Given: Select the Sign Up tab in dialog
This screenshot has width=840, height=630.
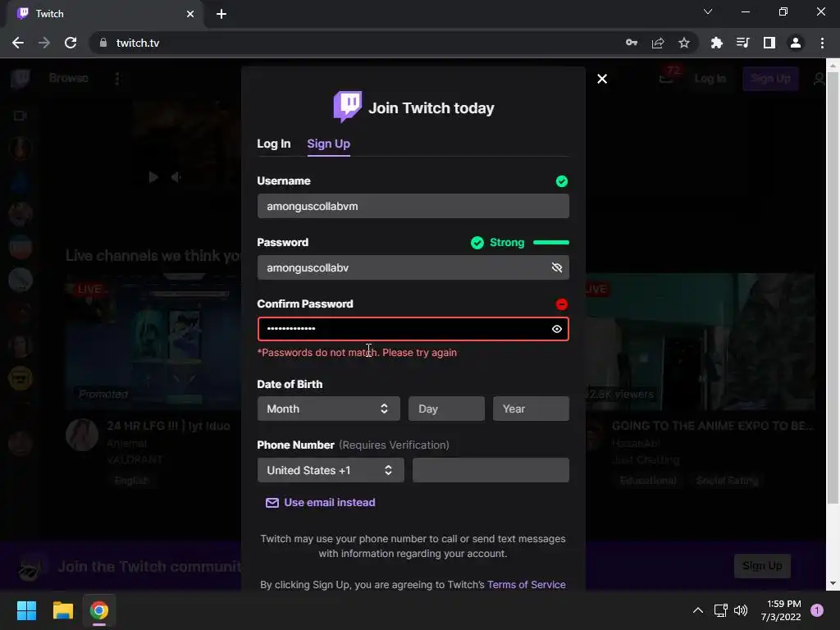Looking at the screenshot, I should tap(328, 144).
